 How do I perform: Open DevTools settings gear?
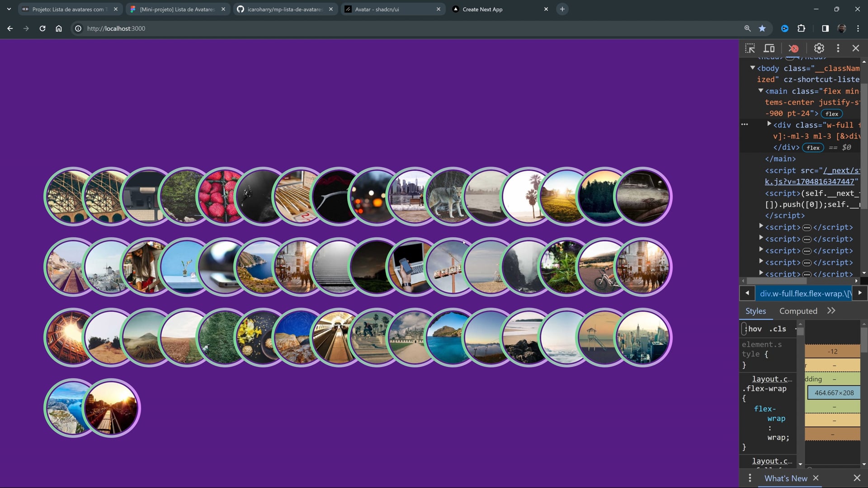(819, 48)
